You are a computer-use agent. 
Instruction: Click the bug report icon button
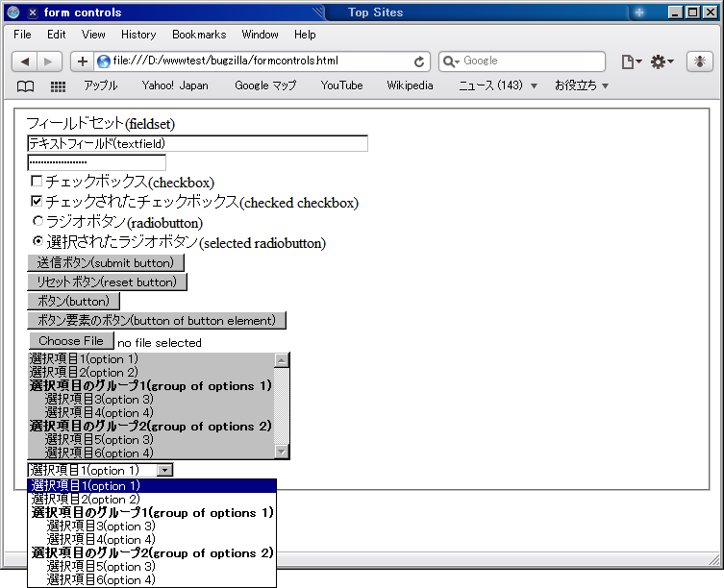[700, 61]
